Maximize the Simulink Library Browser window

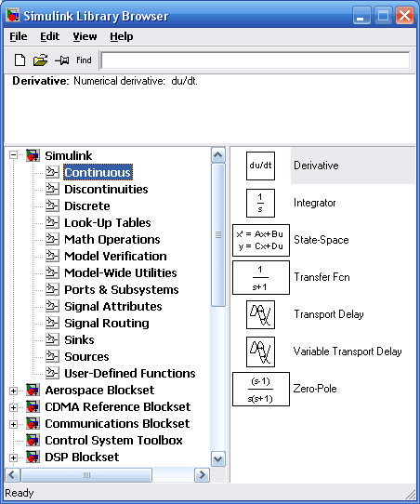[x=383, y=16]
